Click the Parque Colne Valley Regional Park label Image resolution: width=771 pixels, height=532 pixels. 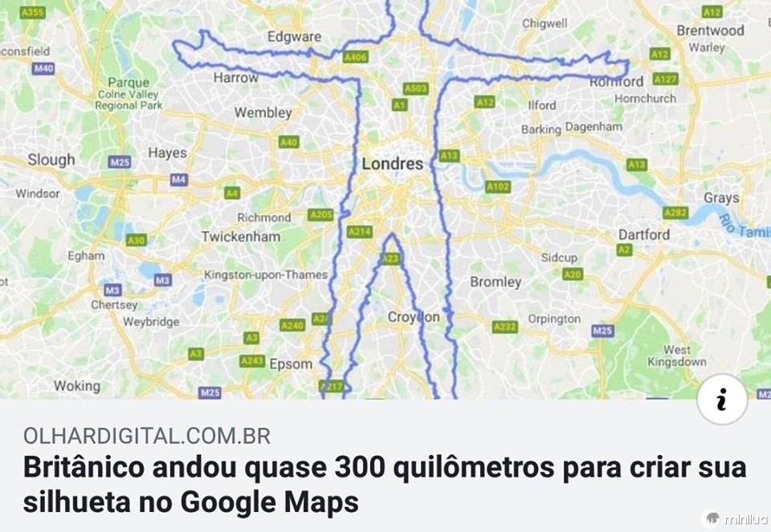point(128,93)
